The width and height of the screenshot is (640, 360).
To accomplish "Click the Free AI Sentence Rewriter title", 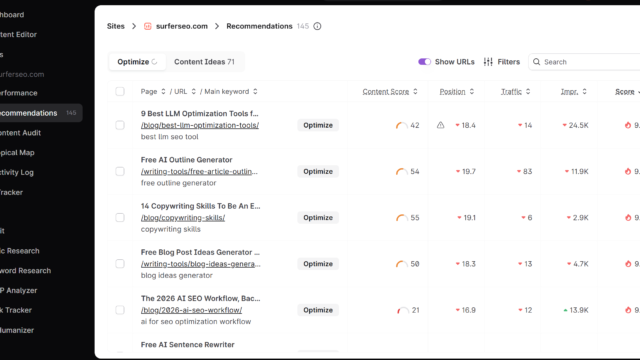I will pyautogui.click(x=187, y=344).
